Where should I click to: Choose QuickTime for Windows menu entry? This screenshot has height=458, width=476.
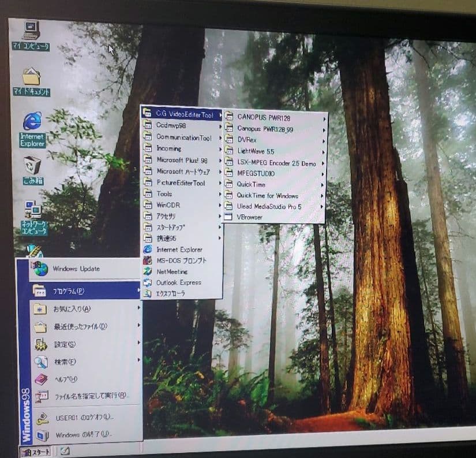point(267,195)
